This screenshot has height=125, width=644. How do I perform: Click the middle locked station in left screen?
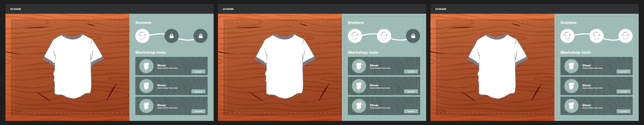[x=172, y=36]
